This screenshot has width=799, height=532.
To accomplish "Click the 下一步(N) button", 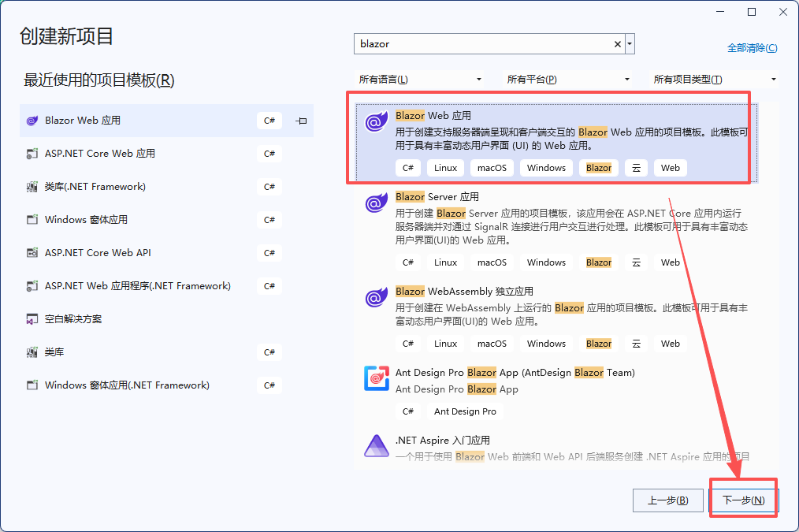I will pyautogui.click(x=744, y=500).
